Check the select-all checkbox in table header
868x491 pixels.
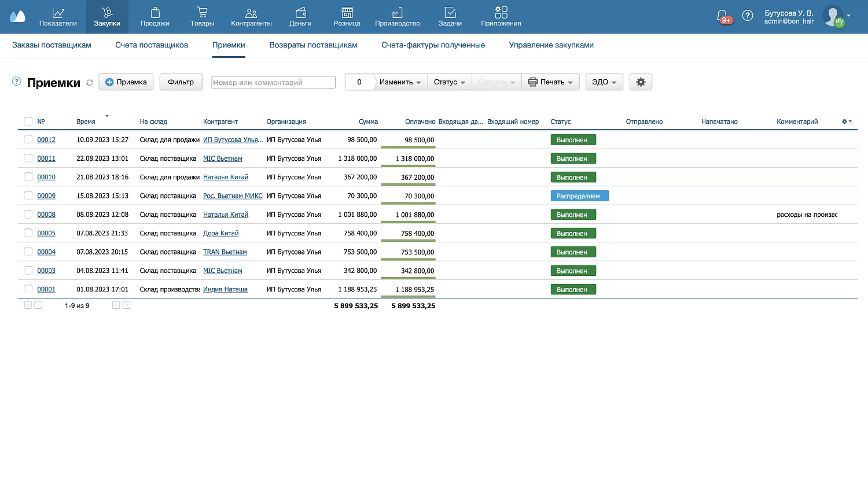28,121
